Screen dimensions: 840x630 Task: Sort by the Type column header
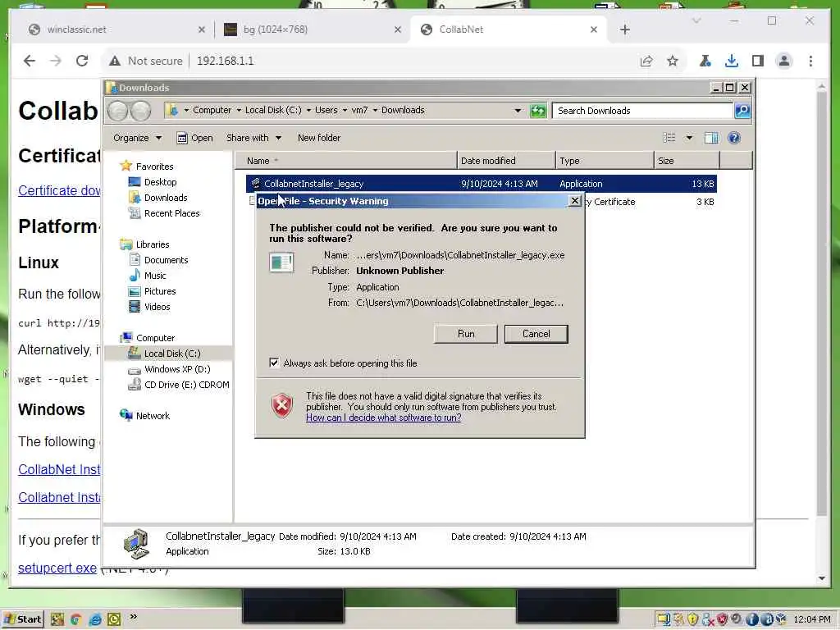[605, 161]
